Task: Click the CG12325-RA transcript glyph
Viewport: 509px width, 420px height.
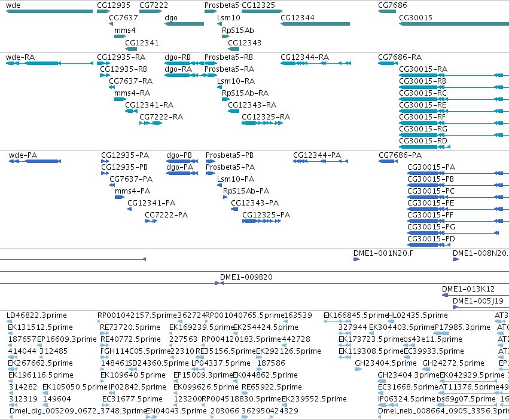Action: pyautogui.click(x=263, y=123)
